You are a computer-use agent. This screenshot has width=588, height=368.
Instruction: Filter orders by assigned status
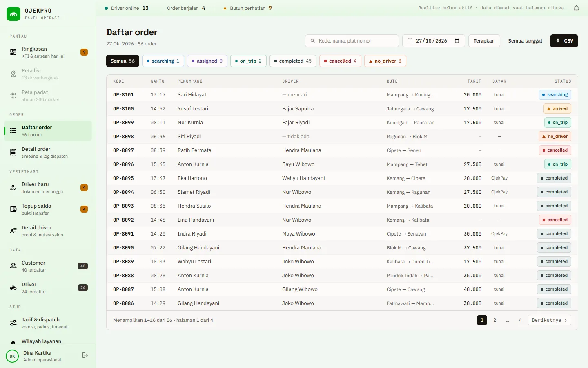(207, 61)
